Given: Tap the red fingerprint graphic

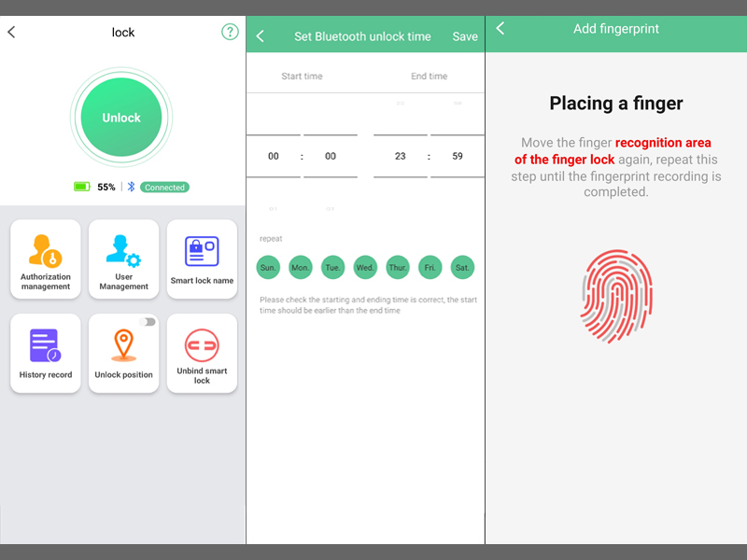Looking at the screenshot, I should tap(616, 296).
